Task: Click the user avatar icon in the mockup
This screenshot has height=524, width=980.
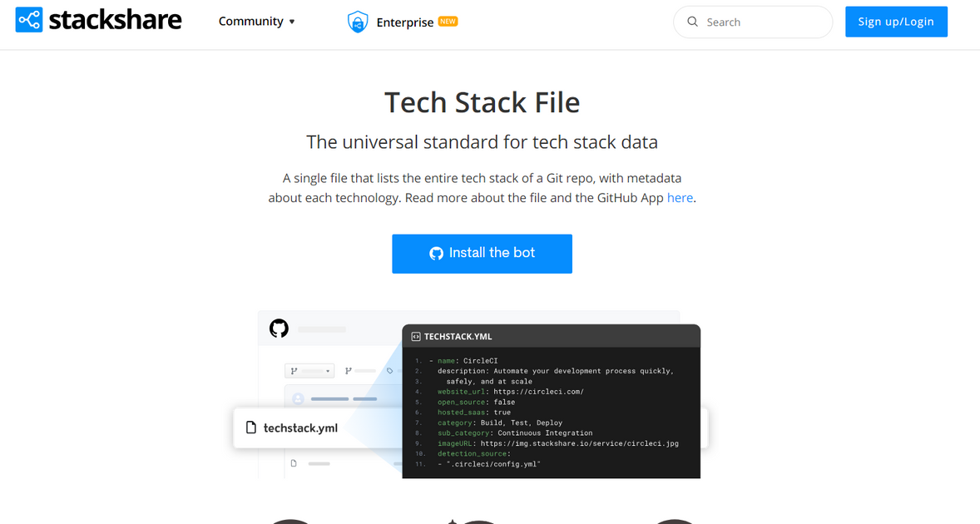Action: point(297,398)
